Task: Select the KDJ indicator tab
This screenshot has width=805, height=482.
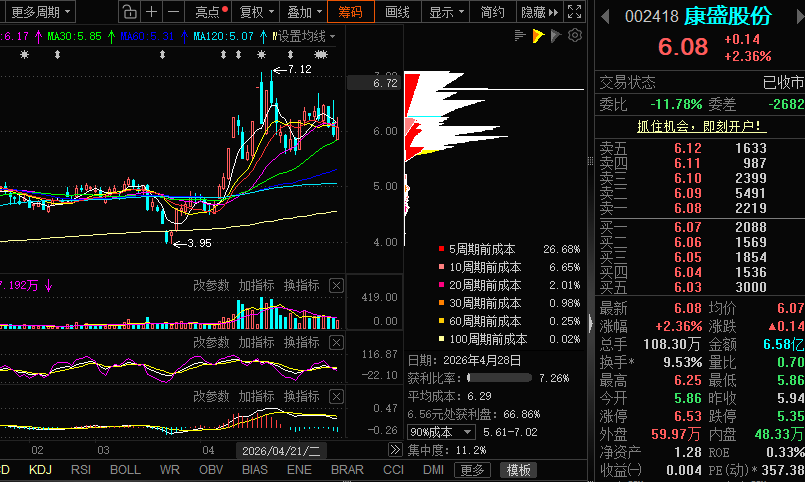Action: pyautogui.click(x=40, y=470)
